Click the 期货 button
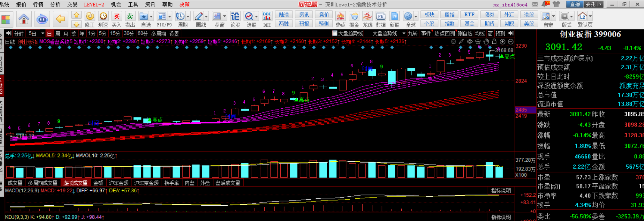The image size is (644, 221). 489,23
